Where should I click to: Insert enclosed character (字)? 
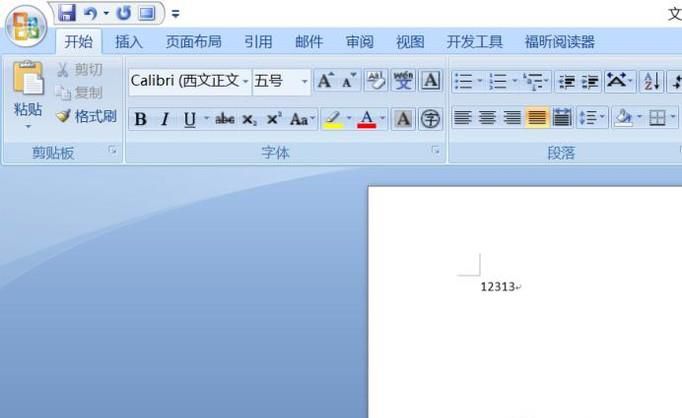pos(431,119)
